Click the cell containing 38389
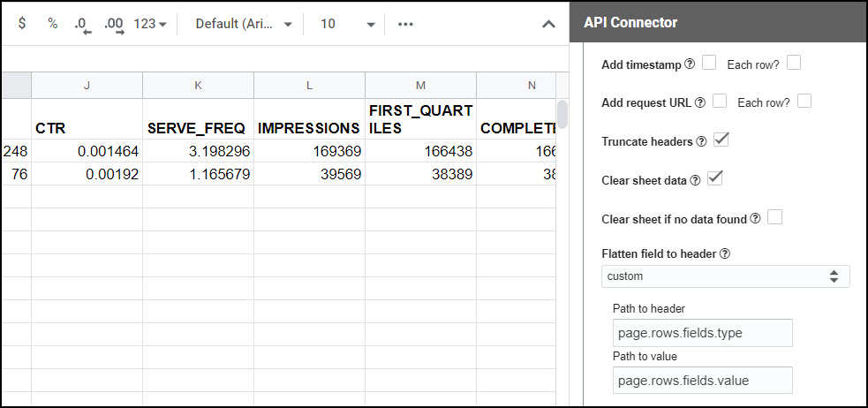This screenshot has height=408, width=868. [x=420, y=174]
